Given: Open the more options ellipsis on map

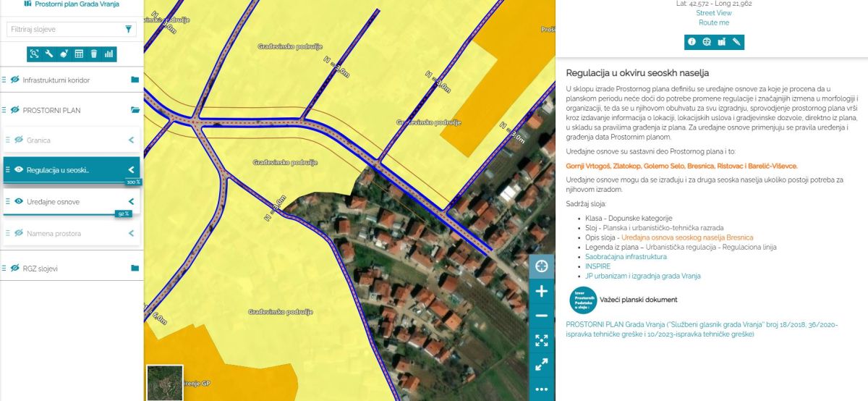Looking at the screenshot, I should tap(541, 389).
